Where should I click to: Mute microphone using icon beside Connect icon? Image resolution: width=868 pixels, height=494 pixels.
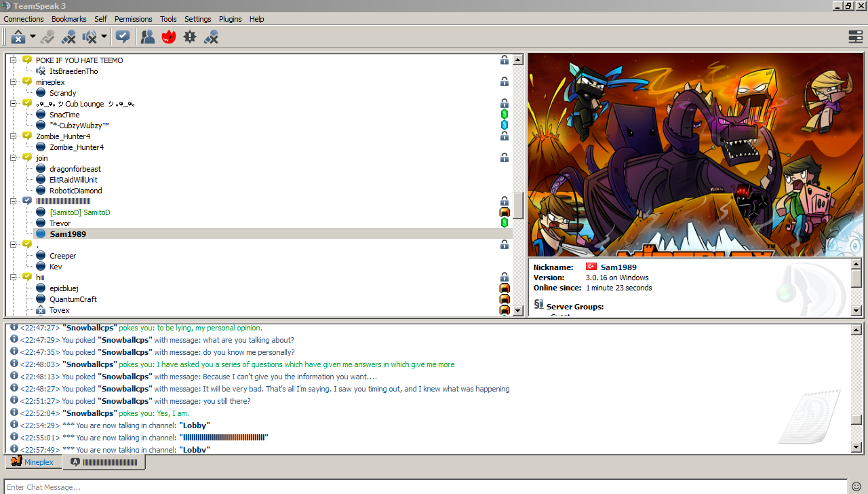point(68,37)
